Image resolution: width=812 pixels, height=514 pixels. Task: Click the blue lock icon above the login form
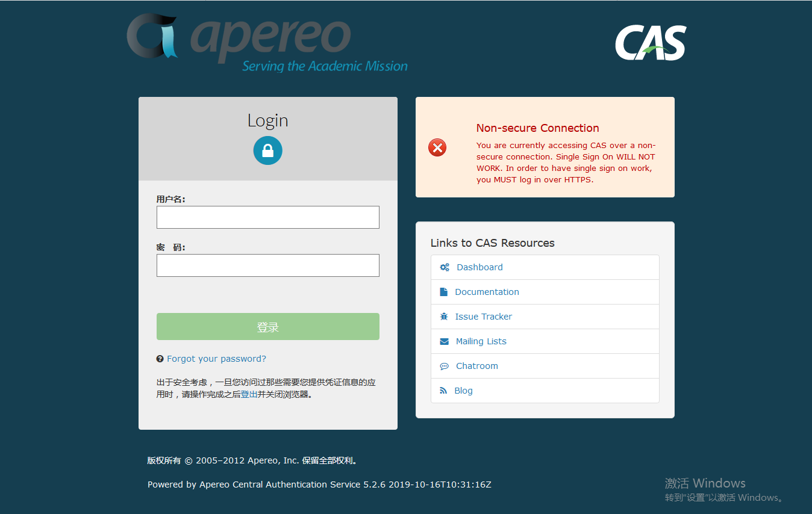(x=267, y=150)
